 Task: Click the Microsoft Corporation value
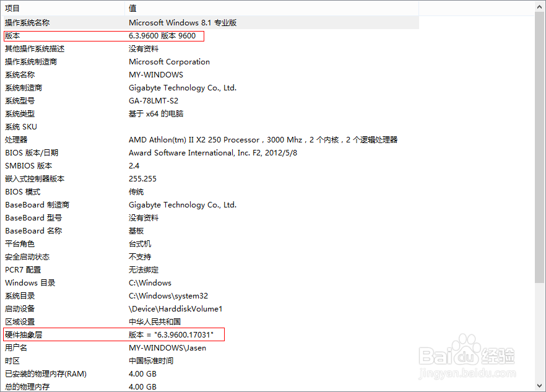[169, 62]
